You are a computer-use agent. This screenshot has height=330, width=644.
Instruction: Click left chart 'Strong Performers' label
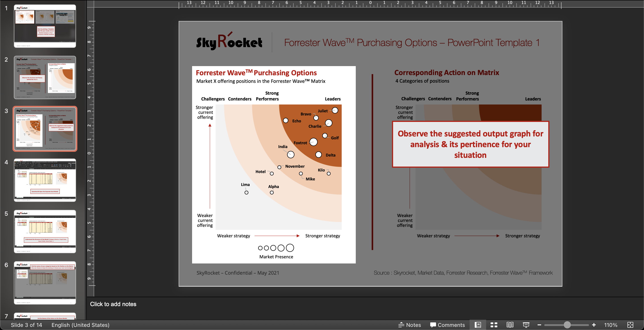pos(267,96)
